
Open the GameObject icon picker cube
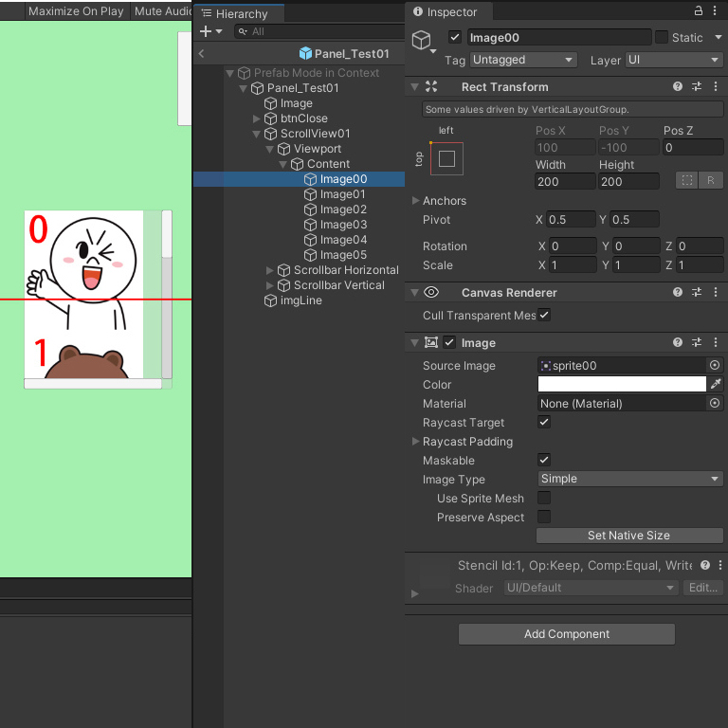click(x=422, y=40)
